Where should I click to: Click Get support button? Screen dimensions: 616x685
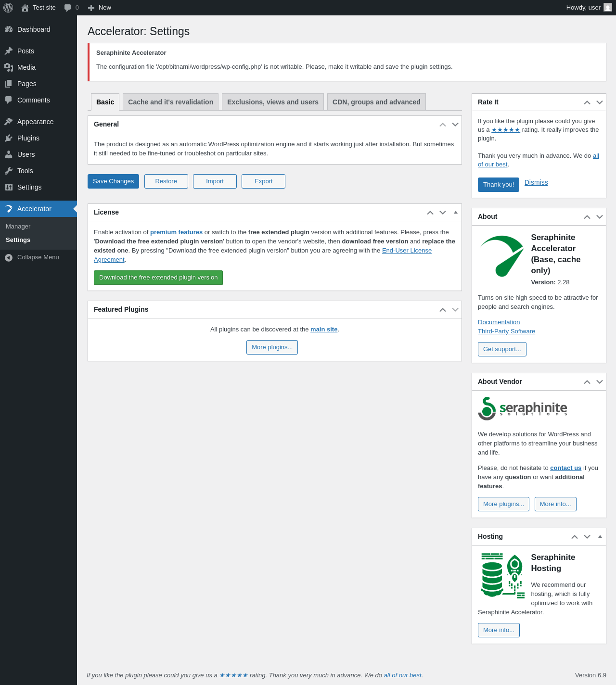coord(502,349)
